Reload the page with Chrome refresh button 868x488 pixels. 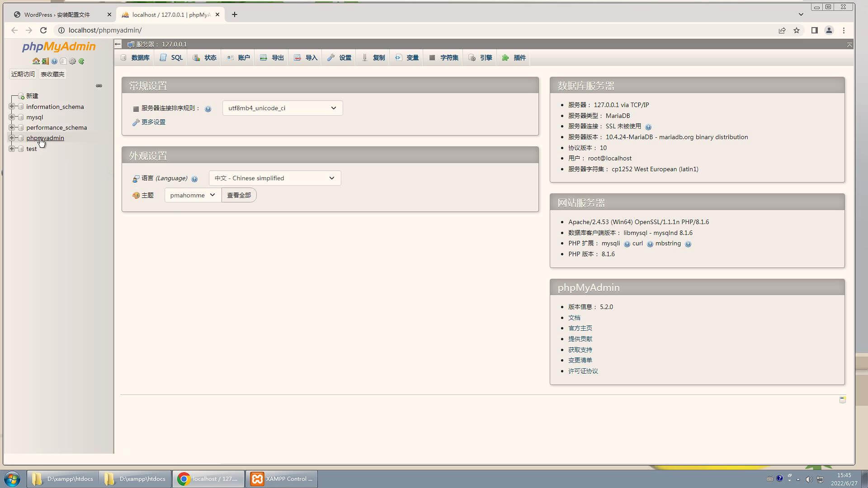(x=43, y=30)
